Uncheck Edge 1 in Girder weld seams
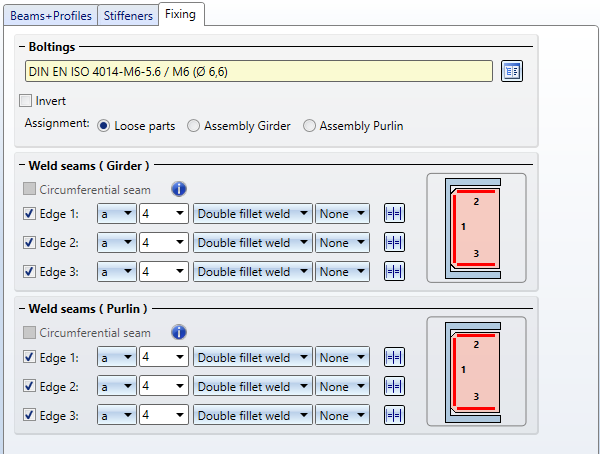Viewport: 600px width, 454px height. point(29,214)
